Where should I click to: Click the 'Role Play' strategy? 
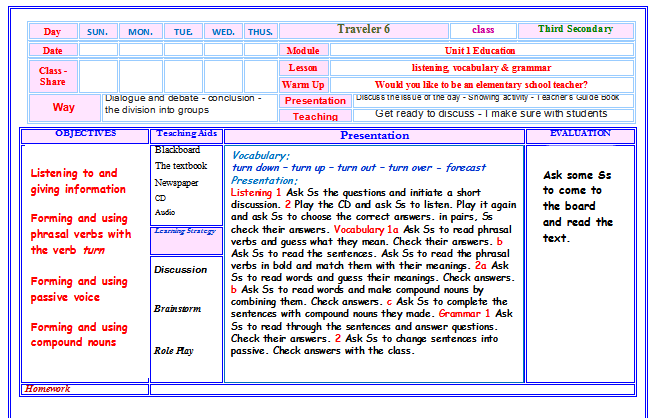click(x=173, y=351)
